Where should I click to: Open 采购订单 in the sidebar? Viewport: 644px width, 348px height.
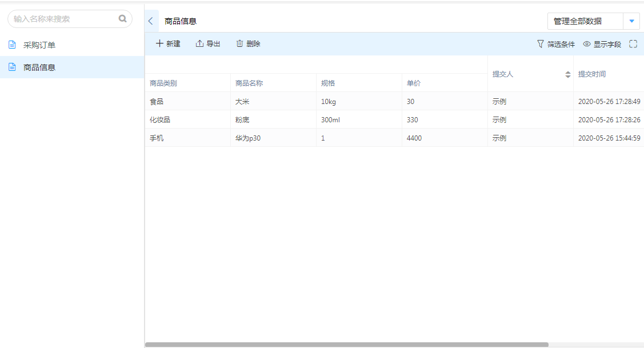pyautogui.click(x=39, y=45)
